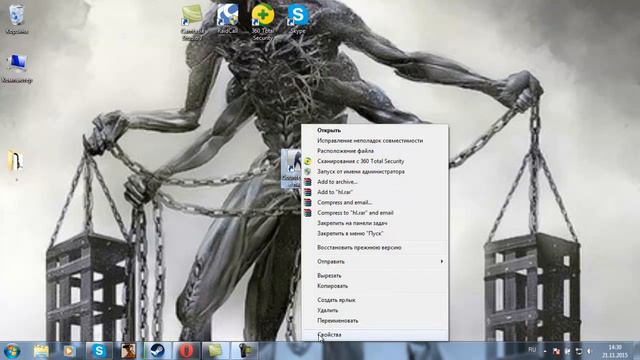Click the red flag icon in the system tray
The image size is (640, 360).
coord(556,351)
